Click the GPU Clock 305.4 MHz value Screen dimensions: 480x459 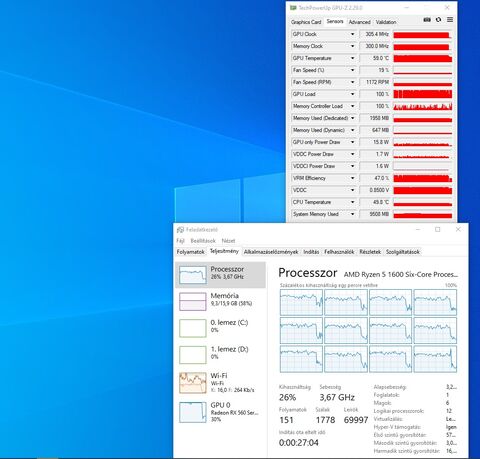pos(375,34)
